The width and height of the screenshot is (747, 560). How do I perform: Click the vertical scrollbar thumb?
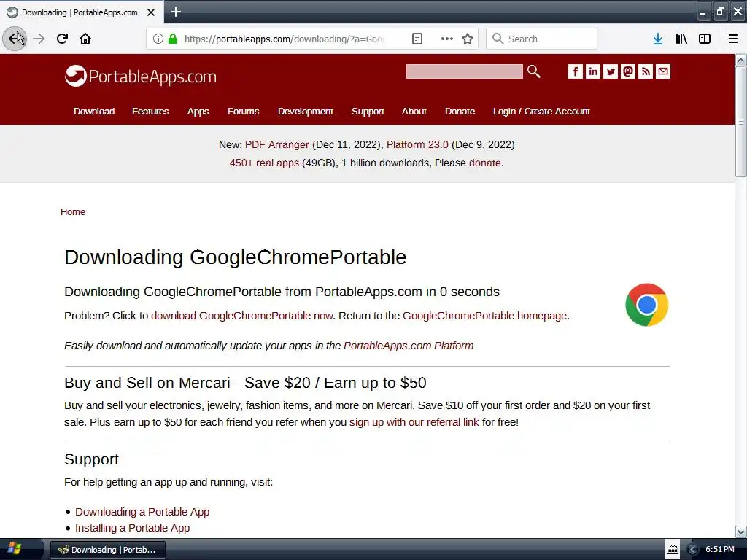[x=740, y=122]
